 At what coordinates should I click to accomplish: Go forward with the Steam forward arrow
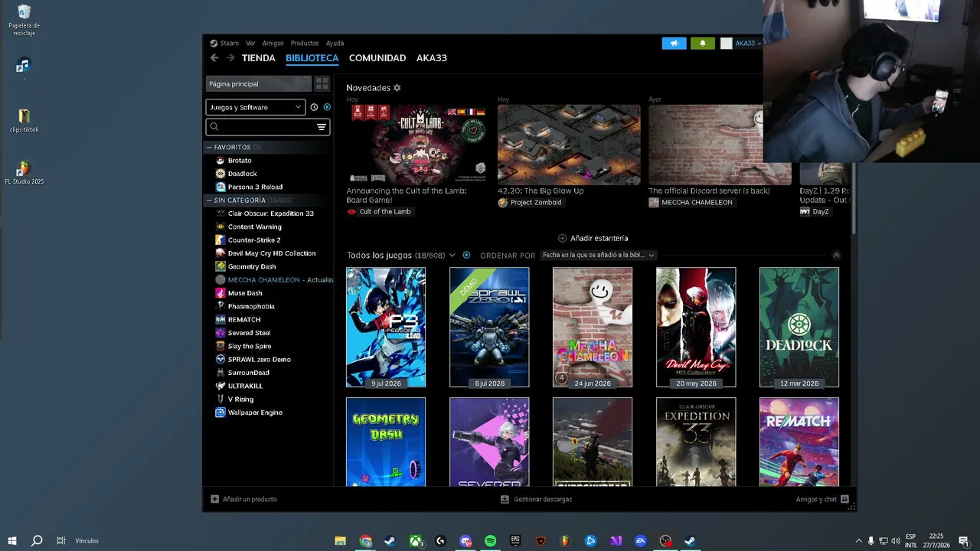click(230, 58)
